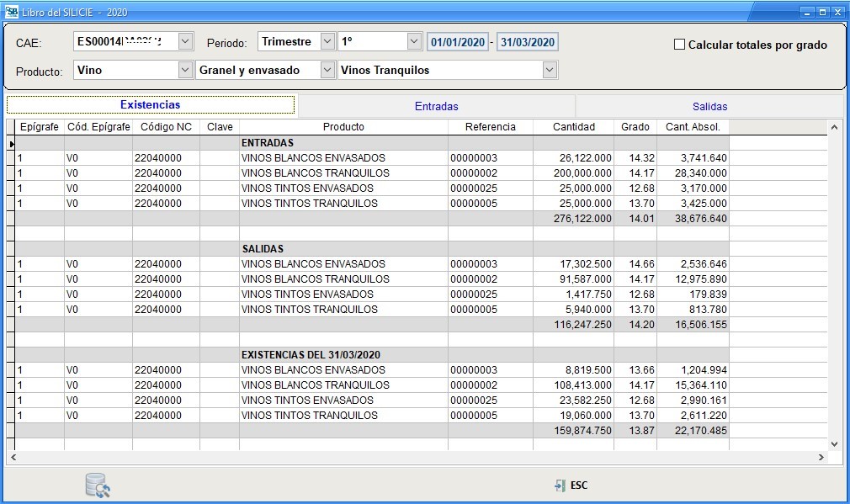This screenshot has width=850, height=504.
Task: Click the Producto column header
Action: [x=343, y=127]
